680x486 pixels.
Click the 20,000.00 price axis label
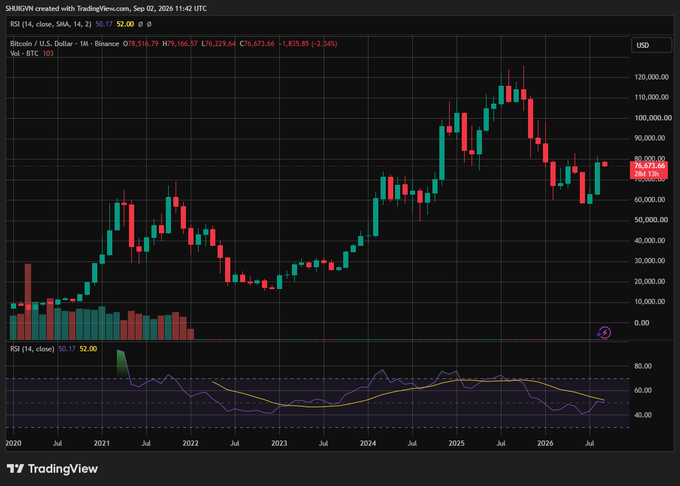tap(650, 281)
